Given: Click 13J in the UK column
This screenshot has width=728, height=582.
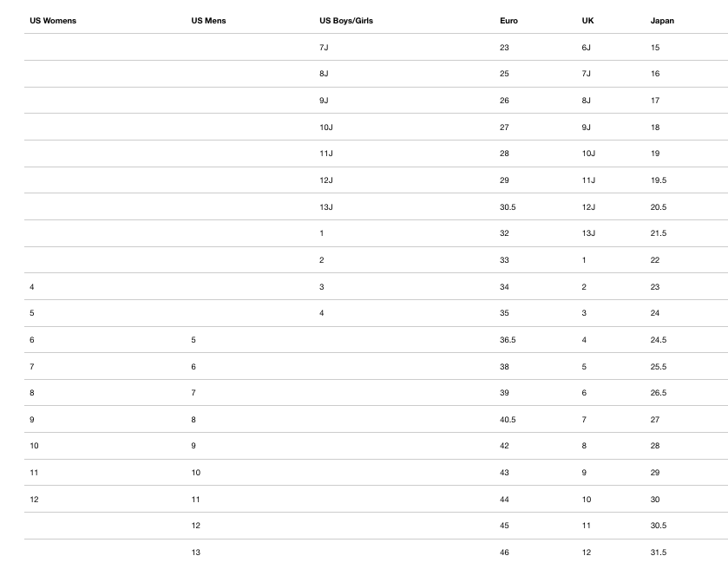Looking at the screenshot, I should tap(588, 233).
